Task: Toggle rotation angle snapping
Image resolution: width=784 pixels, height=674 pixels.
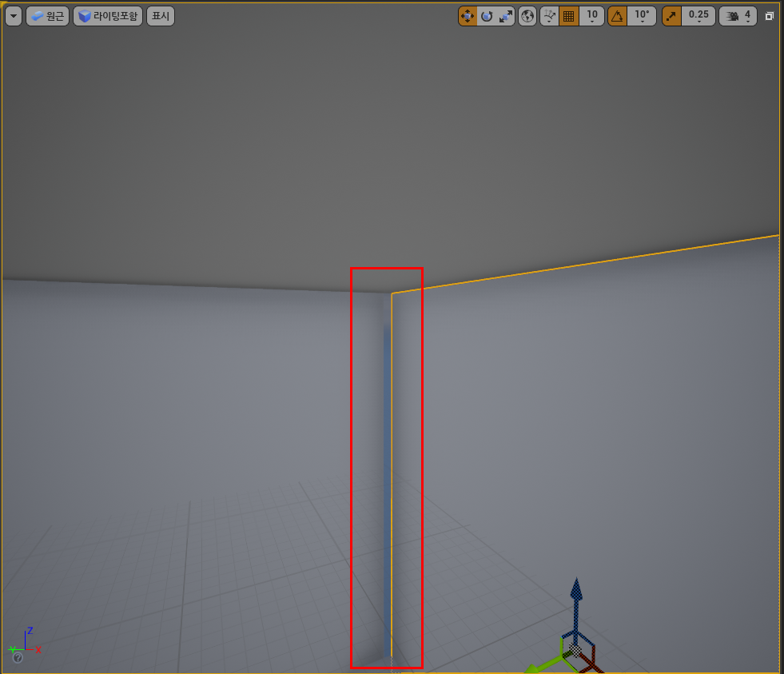Action: coord(618,16)
